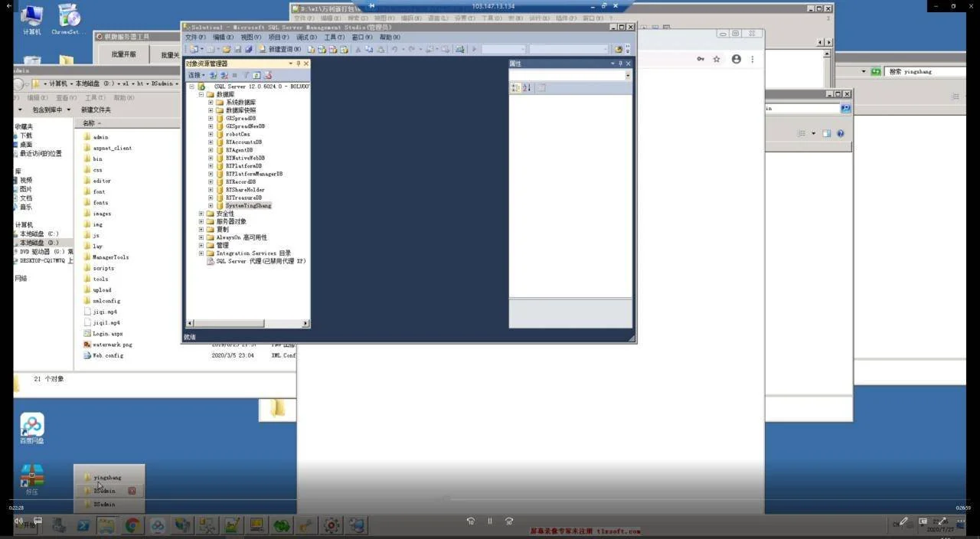The height and width of the screenshot is (539, 980).
Task: Open the 百度网盘 desktop icon
Action: (x=32, y=427)
